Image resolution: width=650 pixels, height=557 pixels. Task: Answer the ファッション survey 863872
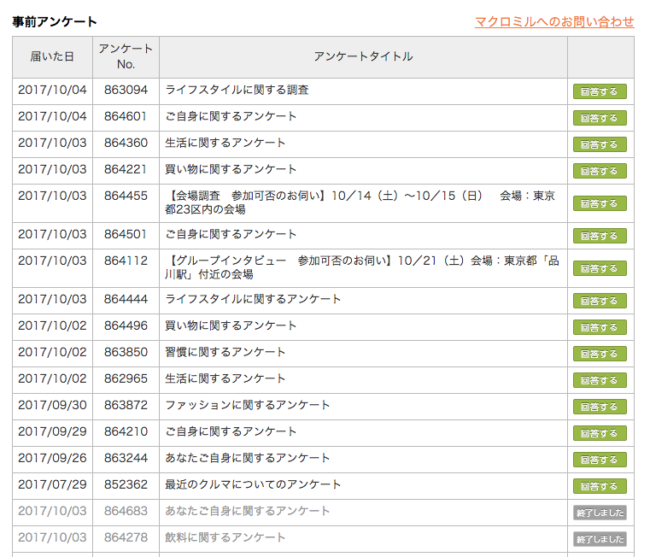tap(599, 407)
